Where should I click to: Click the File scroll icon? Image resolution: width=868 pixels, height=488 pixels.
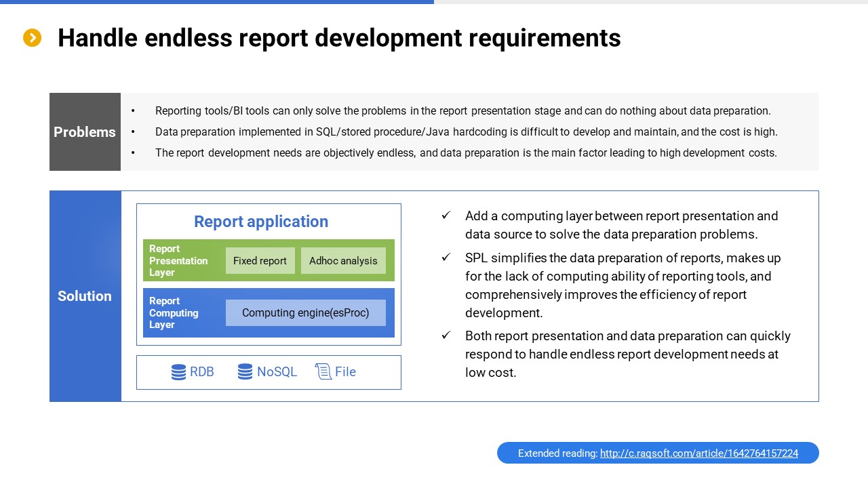(x=323, y=371)
